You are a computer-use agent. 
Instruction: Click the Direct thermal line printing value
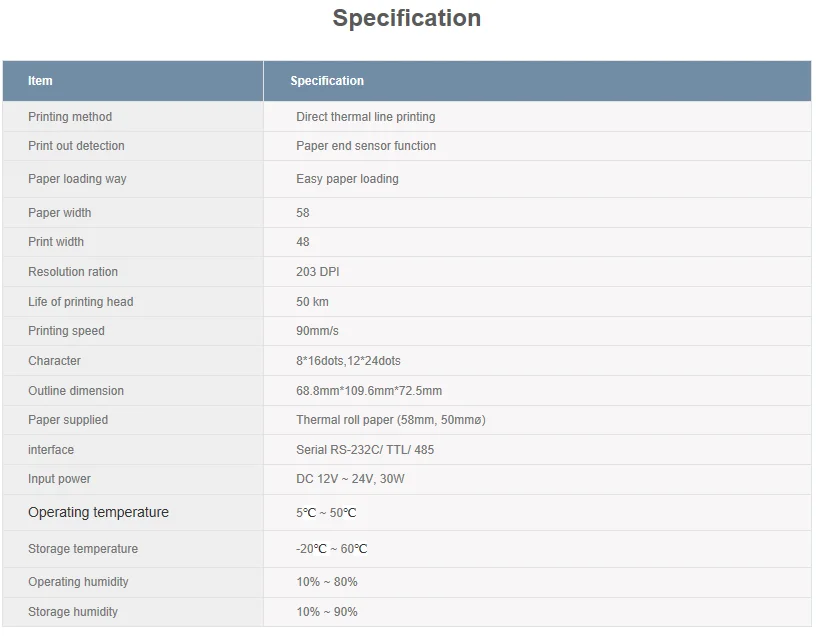(365, 117)
